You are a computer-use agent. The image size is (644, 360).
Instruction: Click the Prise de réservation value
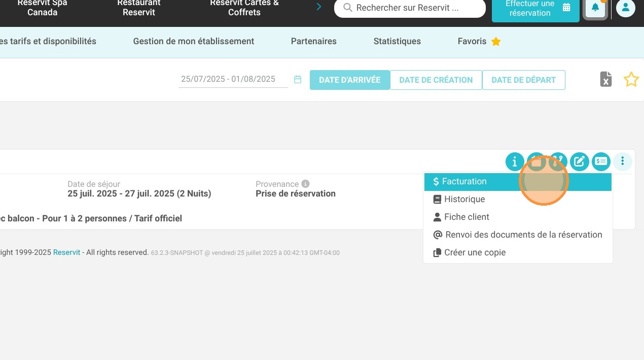(296, 193)
